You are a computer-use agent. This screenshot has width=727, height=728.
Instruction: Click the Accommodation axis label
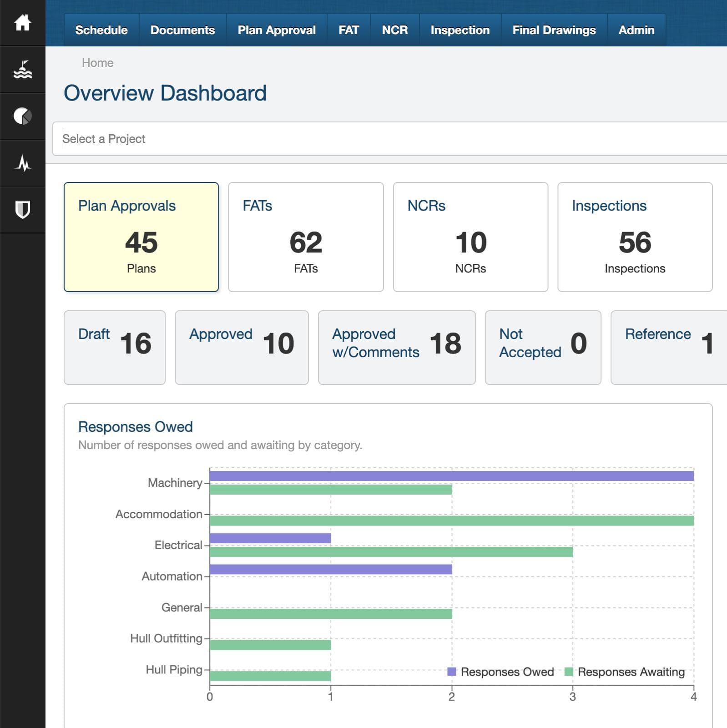click(159, 514)
